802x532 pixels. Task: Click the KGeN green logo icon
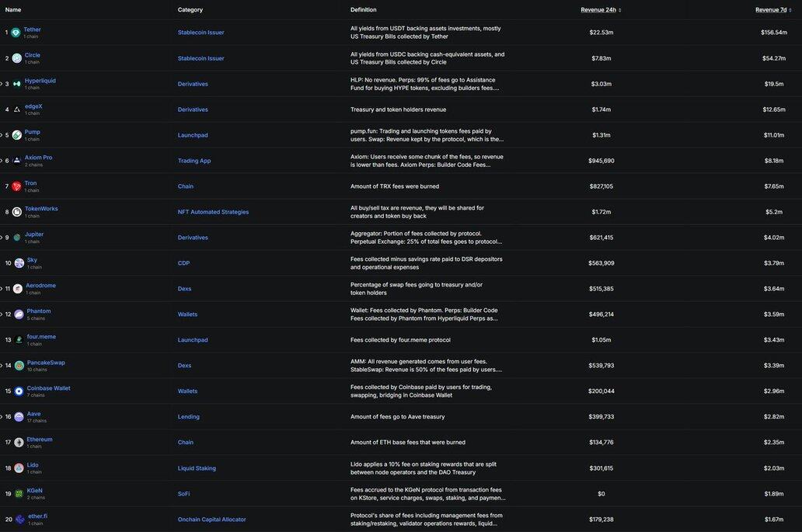19,494
